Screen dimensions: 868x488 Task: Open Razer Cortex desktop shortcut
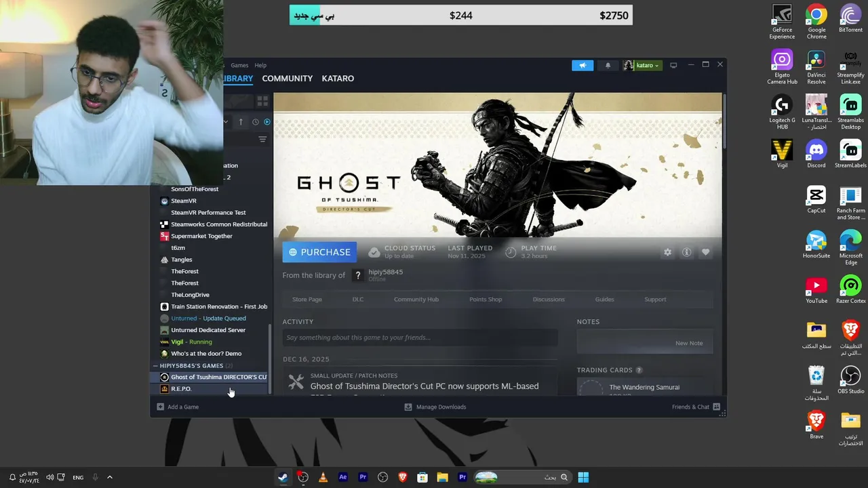click(x=850, y=289)
